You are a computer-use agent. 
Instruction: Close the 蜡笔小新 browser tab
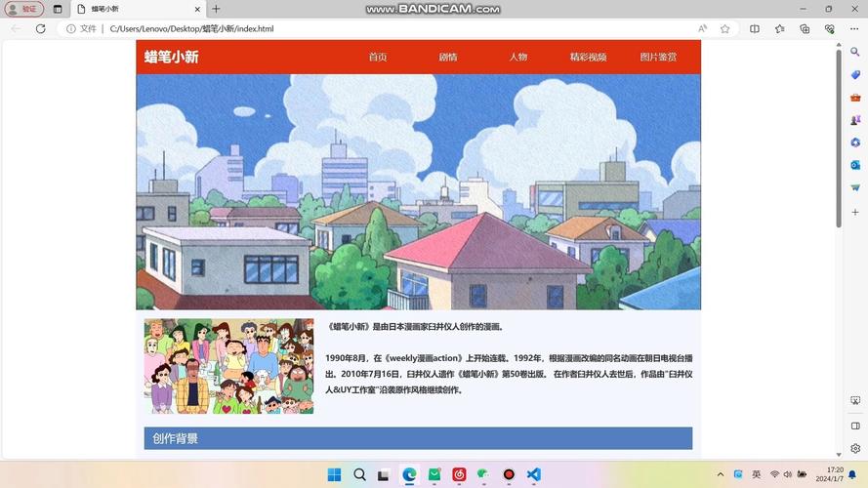(x=197, y=9)
